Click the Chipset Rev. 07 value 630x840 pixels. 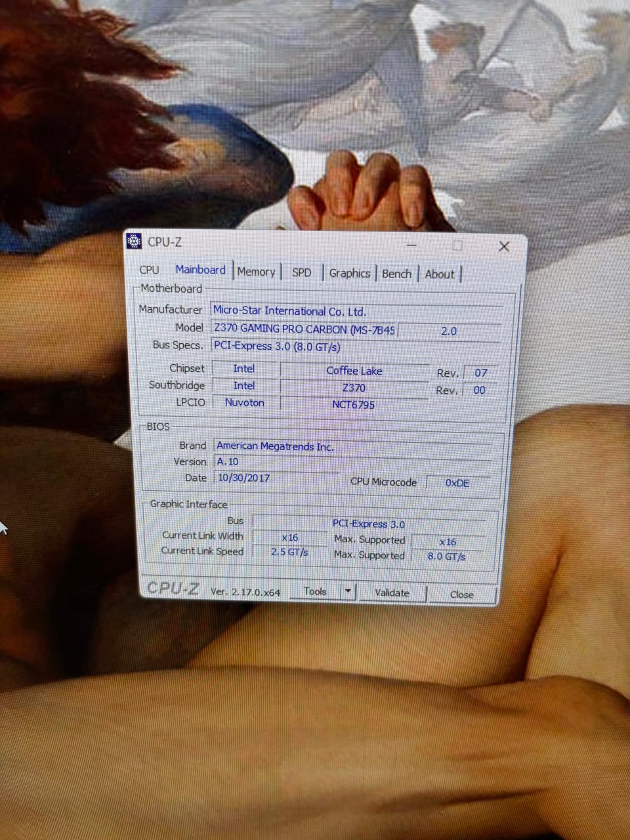pyautogui.click(x=481, y=373)
